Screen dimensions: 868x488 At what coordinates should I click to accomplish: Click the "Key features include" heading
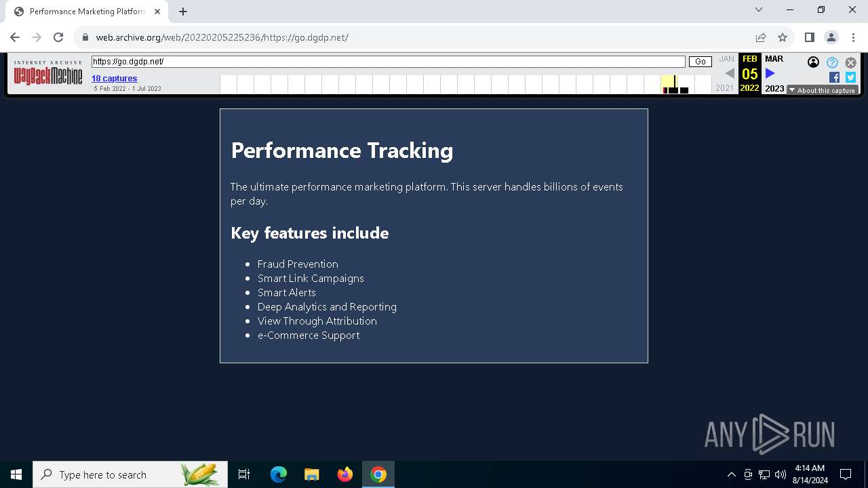click(x=310, y=233)
